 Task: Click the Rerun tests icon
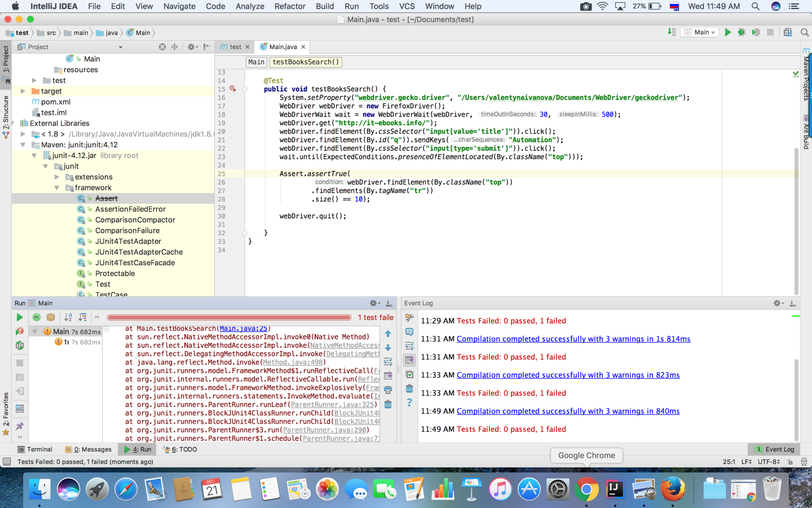point(19,317)
